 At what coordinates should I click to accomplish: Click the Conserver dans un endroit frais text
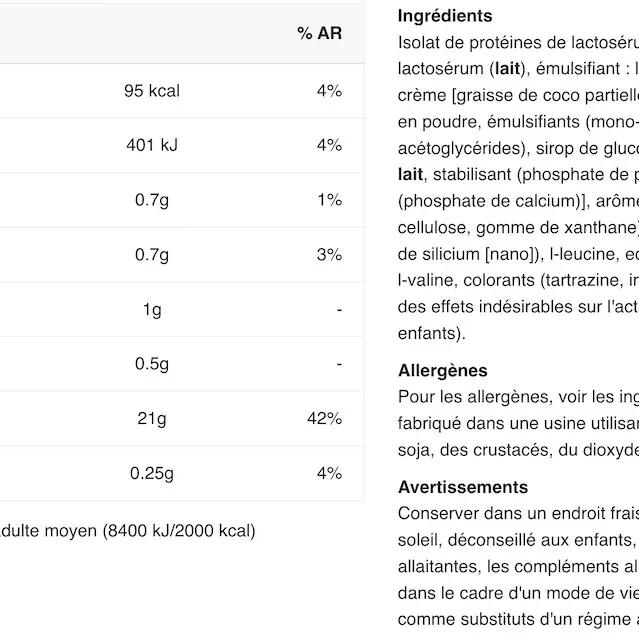pos(518,513)
